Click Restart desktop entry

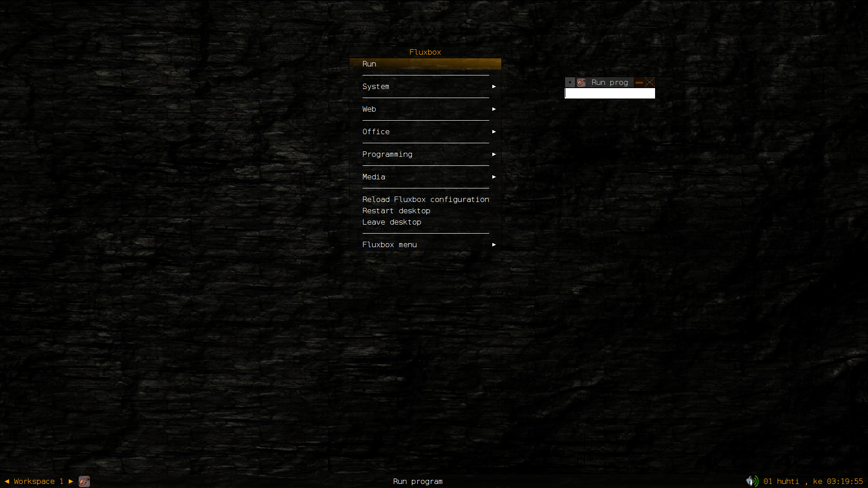point(425,211)
